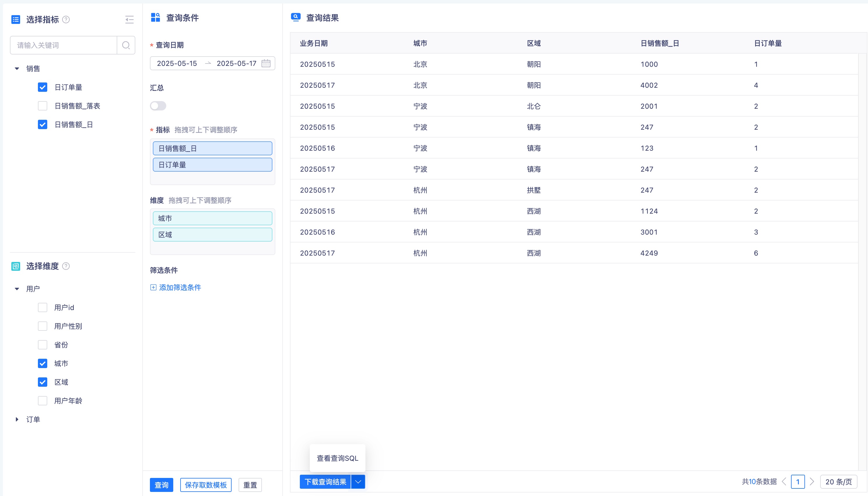Click 下载查询结果 button
The image size is (868, 496).
[x=325, y=482]
